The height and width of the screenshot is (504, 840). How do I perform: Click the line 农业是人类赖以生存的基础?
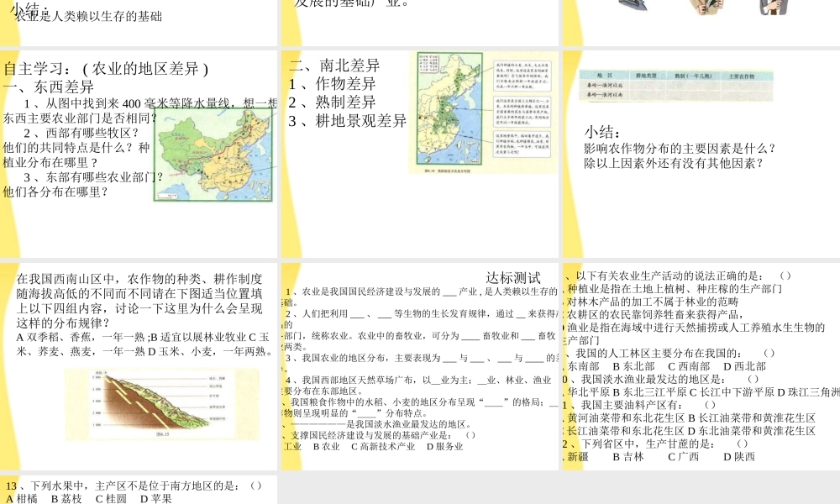pos(88,17)
